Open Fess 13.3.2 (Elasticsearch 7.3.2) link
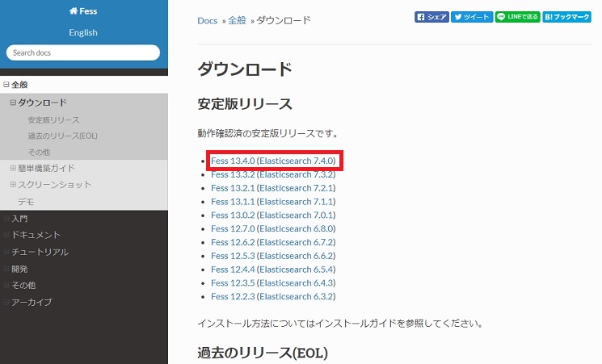 (273, 174)
